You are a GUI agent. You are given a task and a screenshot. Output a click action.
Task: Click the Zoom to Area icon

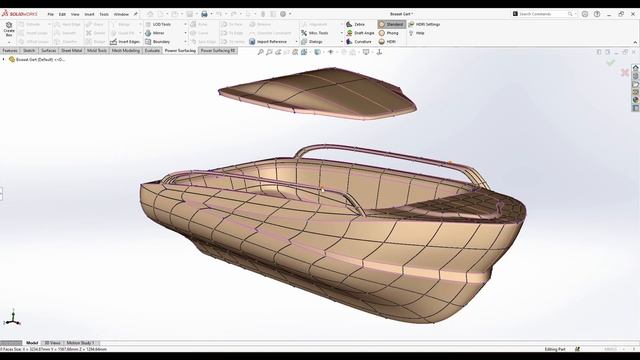tap(269, 52)
